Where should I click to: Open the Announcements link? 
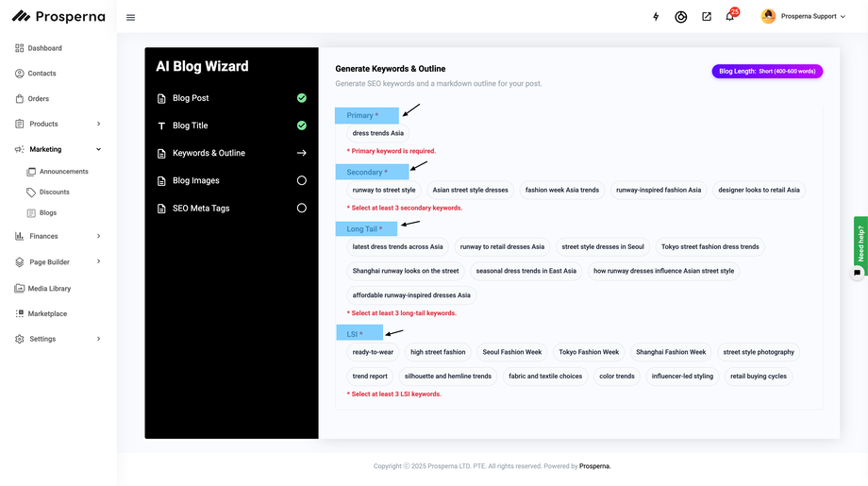pos(63,172)
